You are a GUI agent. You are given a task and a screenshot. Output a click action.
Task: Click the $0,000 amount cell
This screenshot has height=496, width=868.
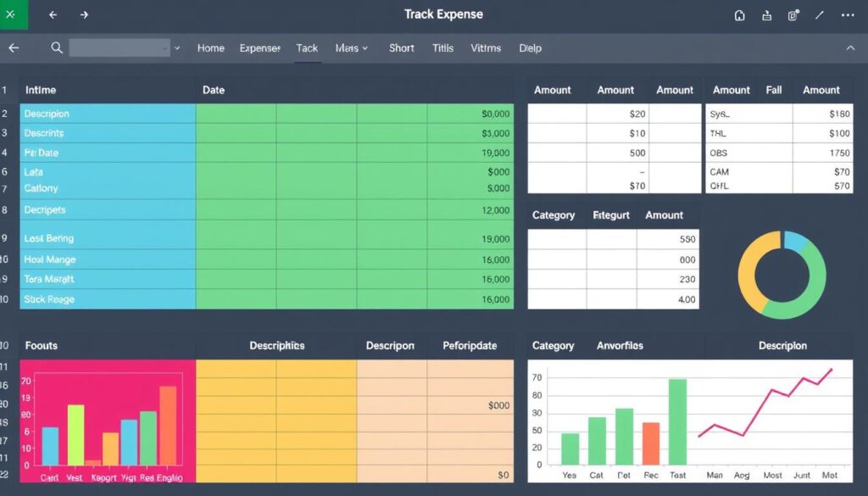pyautogui.click(x=470, y=114)
